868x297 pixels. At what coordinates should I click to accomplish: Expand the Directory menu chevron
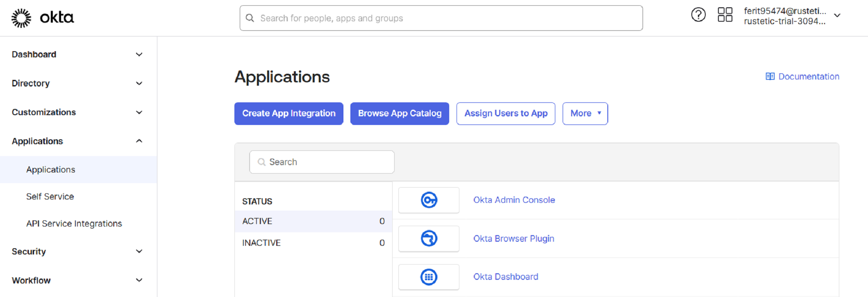point(139,84)
